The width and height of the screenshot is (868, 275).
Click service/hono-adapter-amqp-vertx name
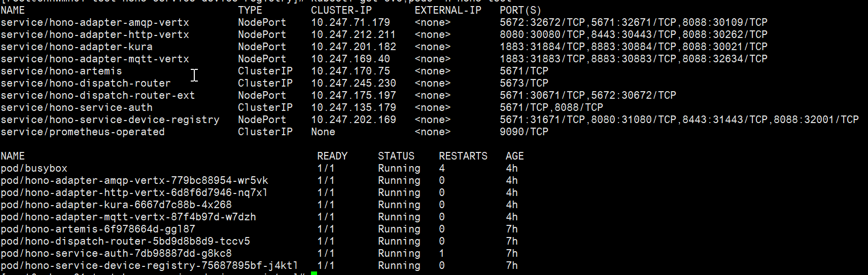95,23
